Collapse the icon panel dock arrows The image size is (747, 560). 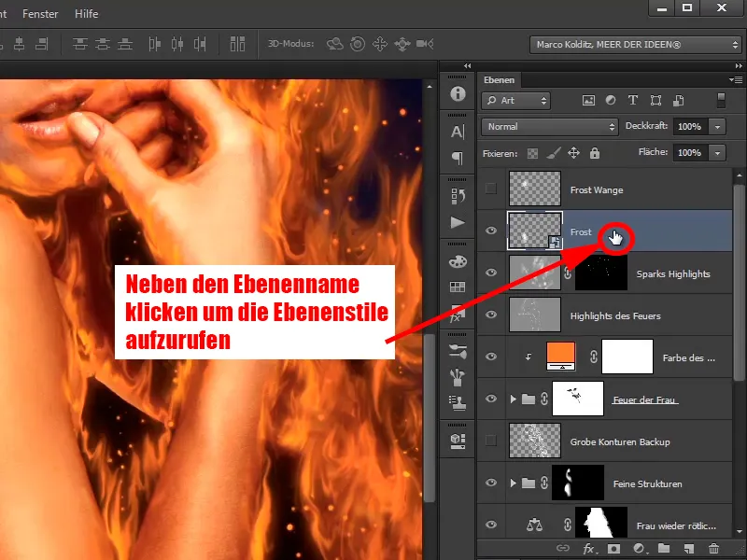468,65
